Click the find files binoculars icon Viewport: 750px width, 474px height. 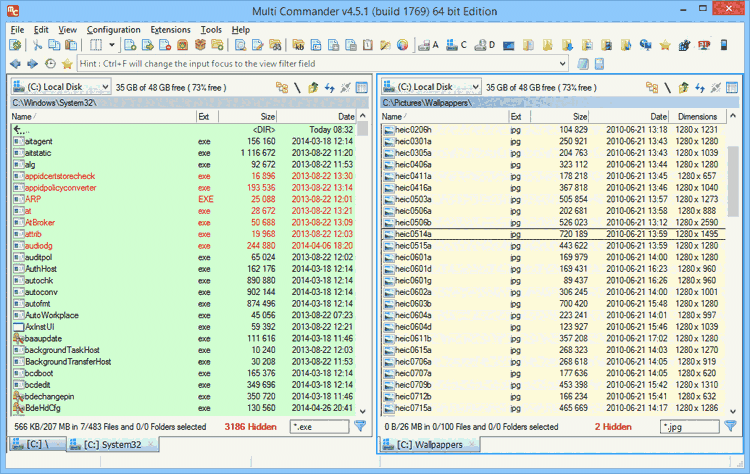[x=275, y=45]
